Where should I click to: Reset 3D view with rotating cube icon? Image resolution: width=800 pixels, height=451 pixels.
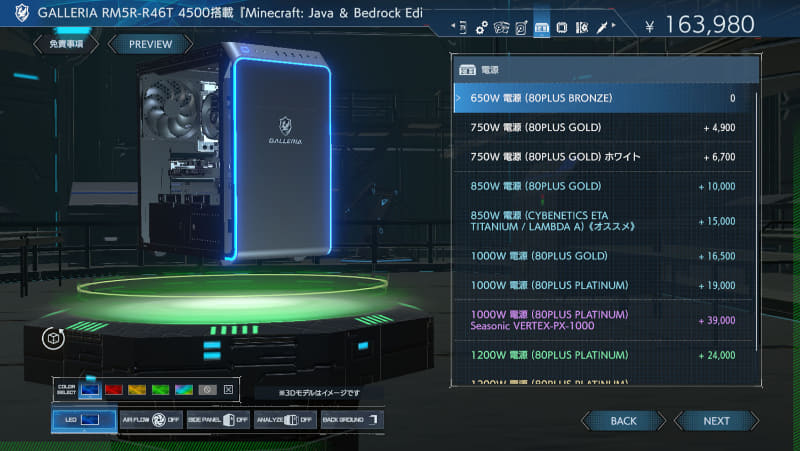(53, 338)
